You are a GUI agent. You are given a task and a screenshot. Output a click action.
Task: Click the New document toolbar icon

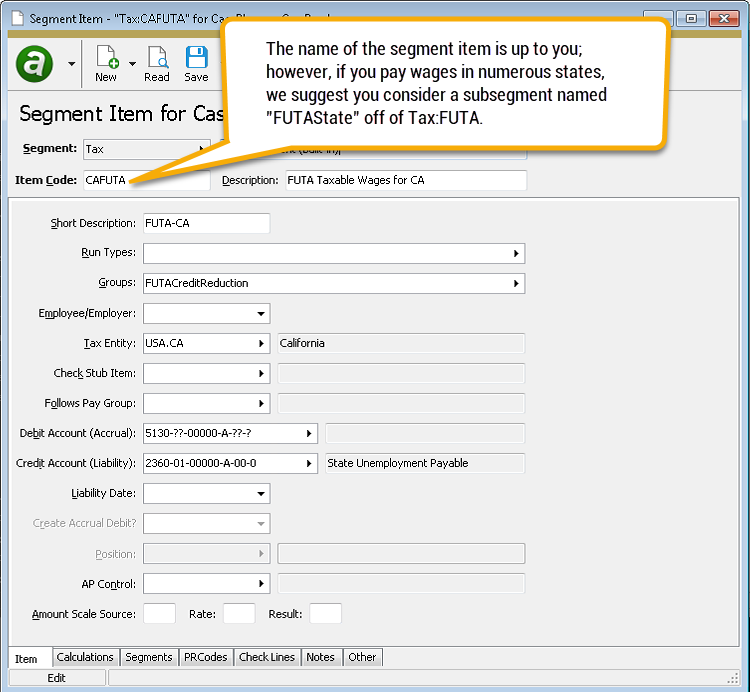105,58
